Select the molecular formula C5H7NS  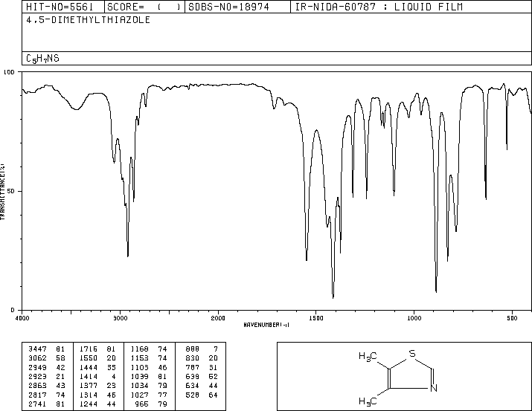tap(42, 58)
